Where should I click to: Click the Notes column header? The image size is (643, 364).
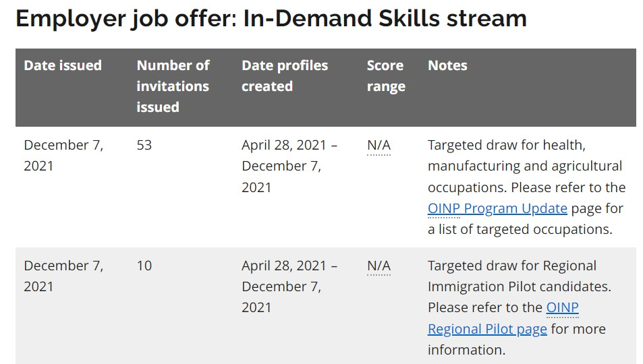447,65
